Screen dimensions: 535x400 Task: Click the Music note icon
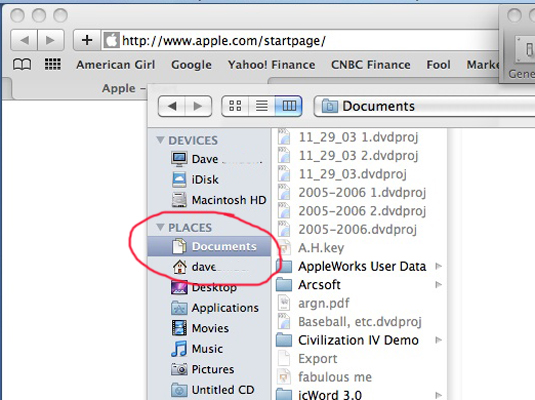coord(179,349)
